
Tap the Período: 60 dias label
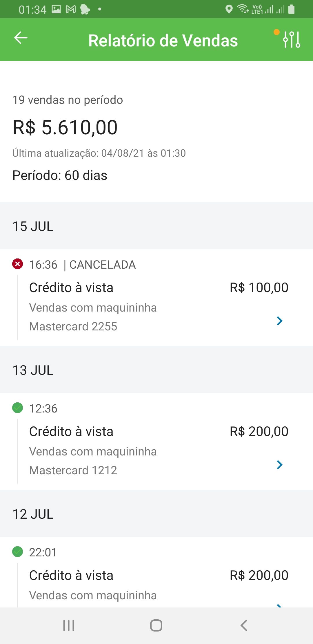(x=60, y=176)
